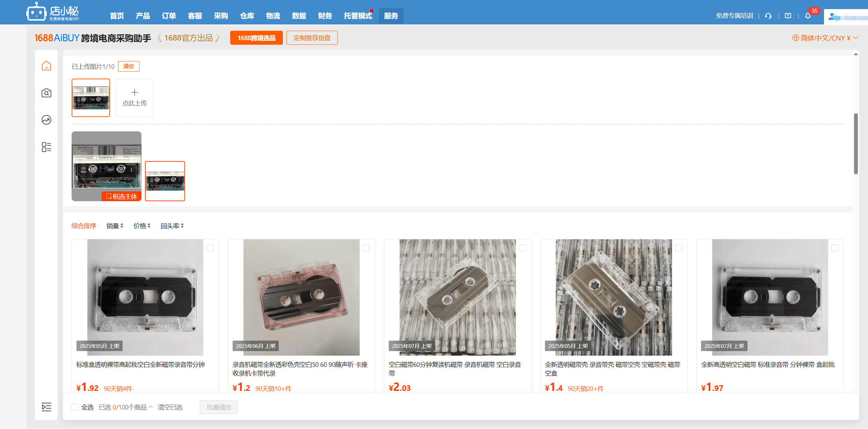The height and width of the screenshot is (429, 868).
Task: Click the 清空 clear uploaded images button
Action: pos(129,66)
